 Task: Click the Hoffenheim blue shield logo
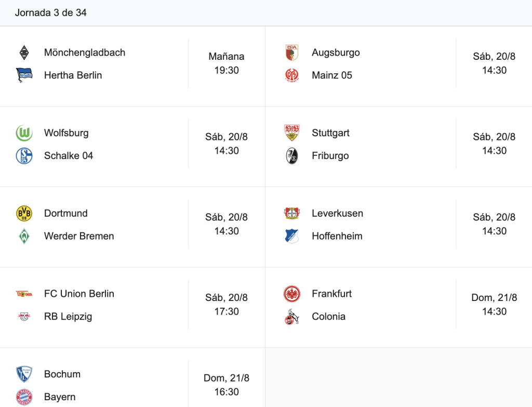(x=292, y=237)
